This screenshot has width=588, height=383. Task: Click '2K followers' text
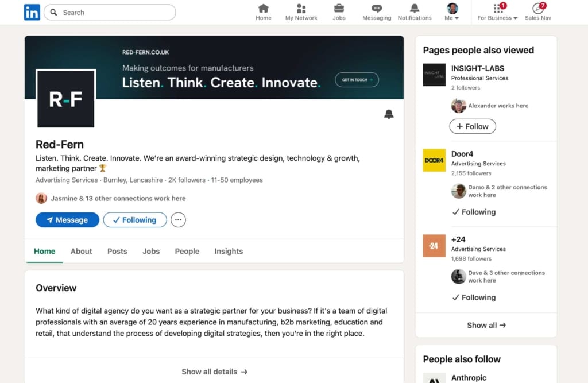(x=187, y=180)
